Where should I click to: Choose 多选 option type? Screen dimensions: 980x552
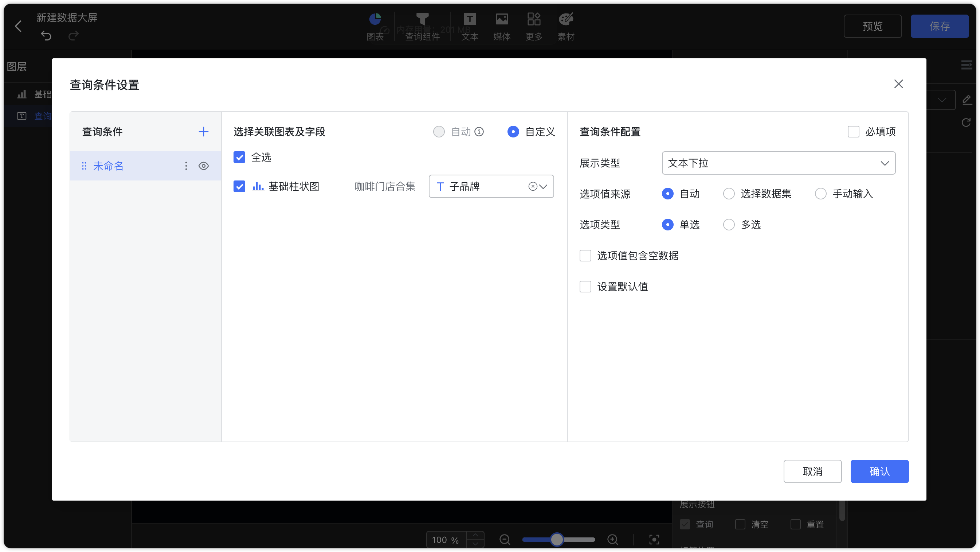click(x=729, y=225)
